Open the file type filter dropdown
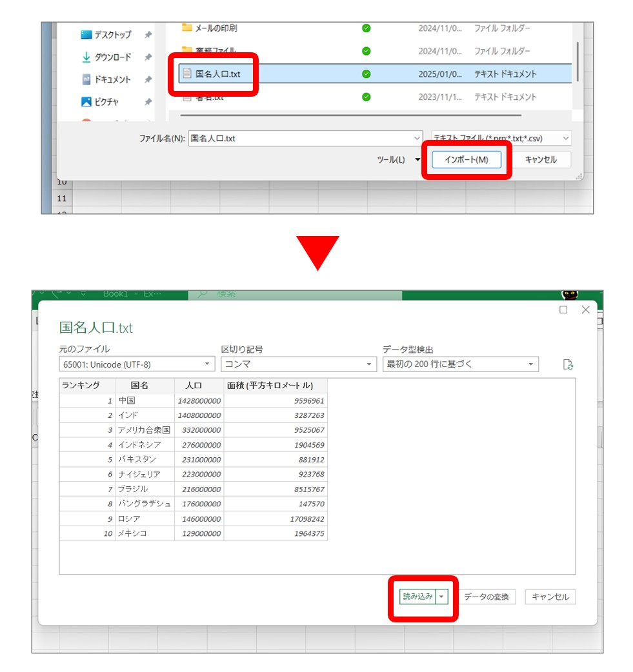Screen dimensions: 633x672 501,138
